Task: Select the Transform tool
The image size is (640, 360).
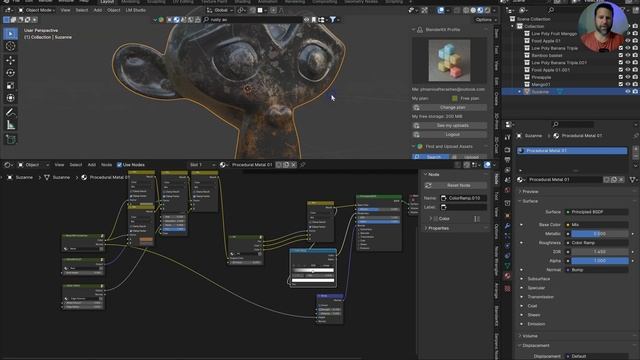Action: point(11,98)
